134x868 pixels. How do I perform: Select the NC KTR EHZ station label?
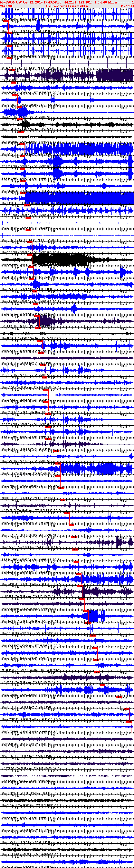click(31, 498)
